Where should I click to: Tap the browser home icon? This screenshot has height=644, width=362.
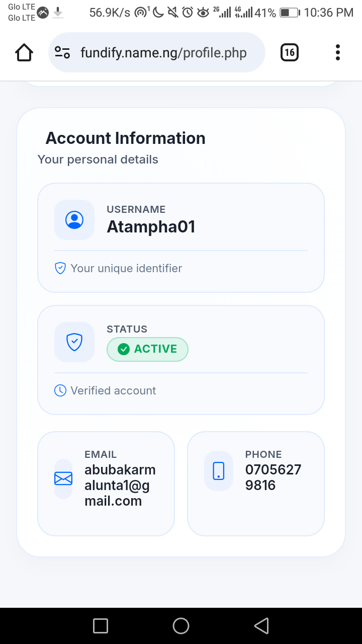(x=24, y=52)
